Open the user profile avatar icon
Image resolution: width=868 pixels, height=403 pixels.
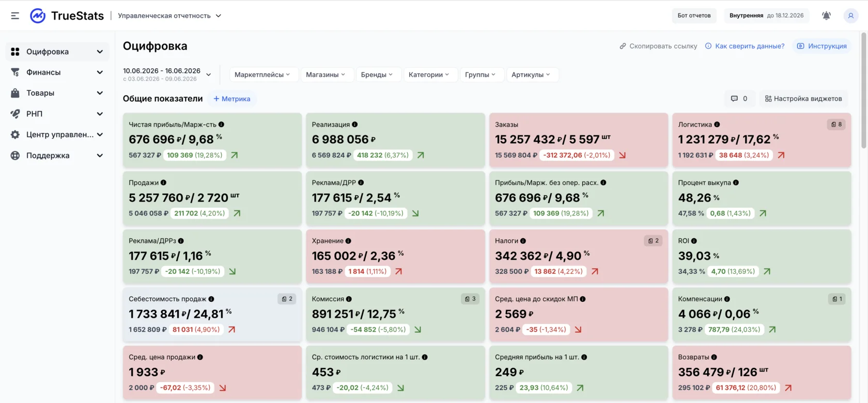(850, 16)
